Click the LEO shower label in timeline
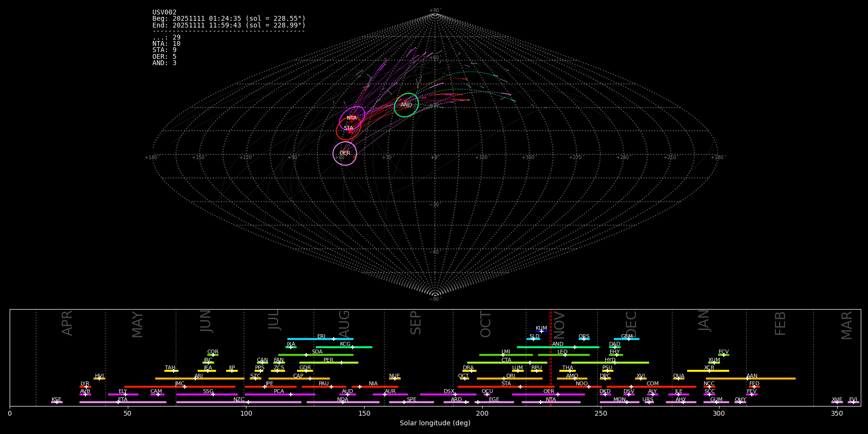The image size is (868, 434). [562, 352]
